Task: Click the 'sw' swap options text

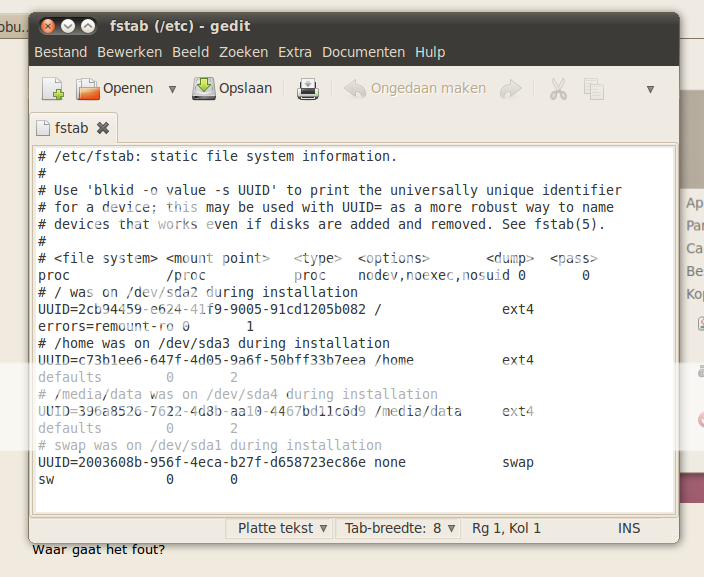Action: 46,480
